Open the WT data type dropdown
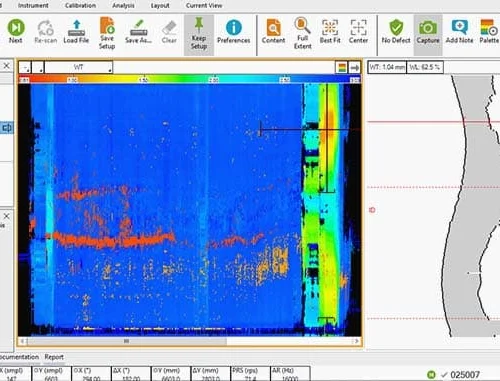 79,67
